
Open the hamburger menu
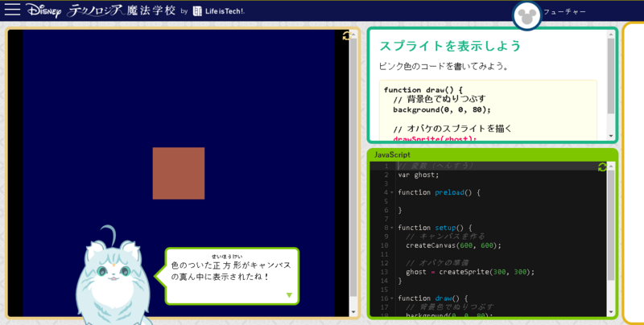coord(12,10)
